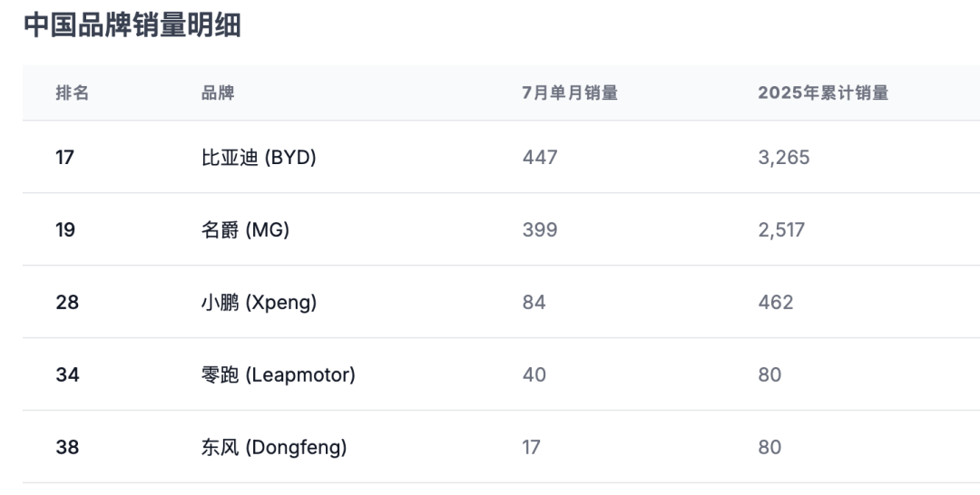The width and height of the screenshot is (980, 495).
Task: Select the 比亚迪 (BYD) brand cell
Action: pos(259,158)
